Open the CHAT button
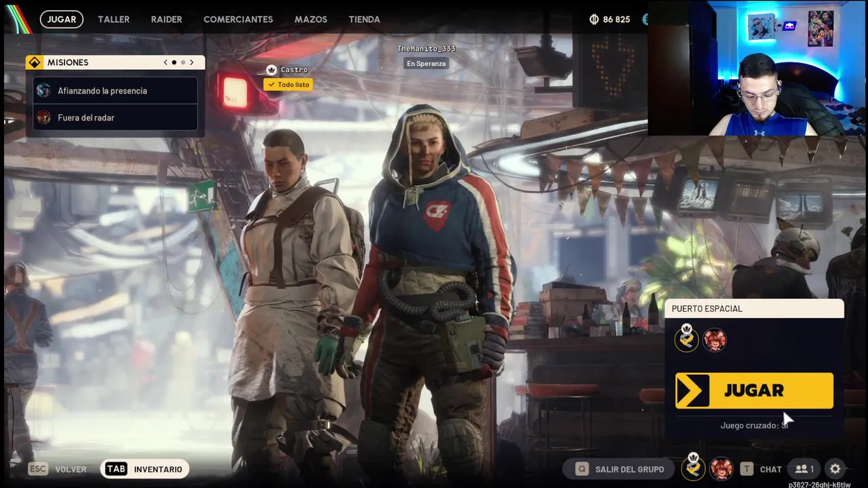The height and width of the screenshot is (488, 868). (770, 469)
